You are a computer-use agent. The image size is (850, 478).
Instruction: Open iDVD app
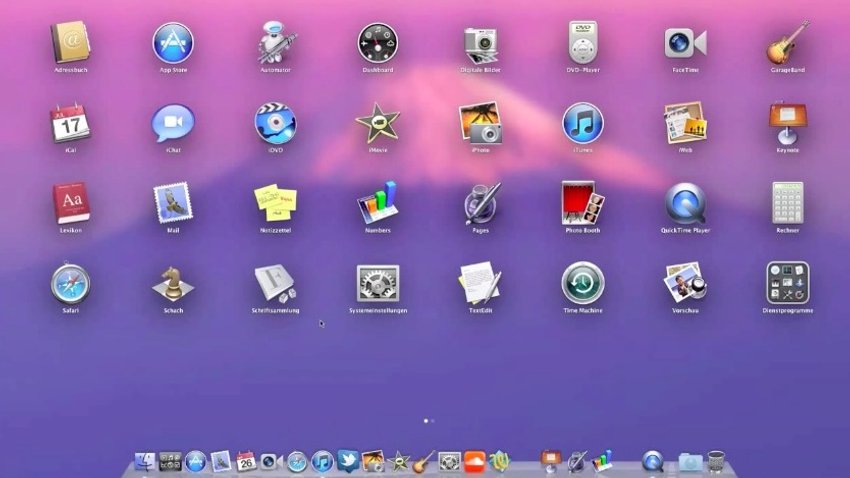click(275, 123)
